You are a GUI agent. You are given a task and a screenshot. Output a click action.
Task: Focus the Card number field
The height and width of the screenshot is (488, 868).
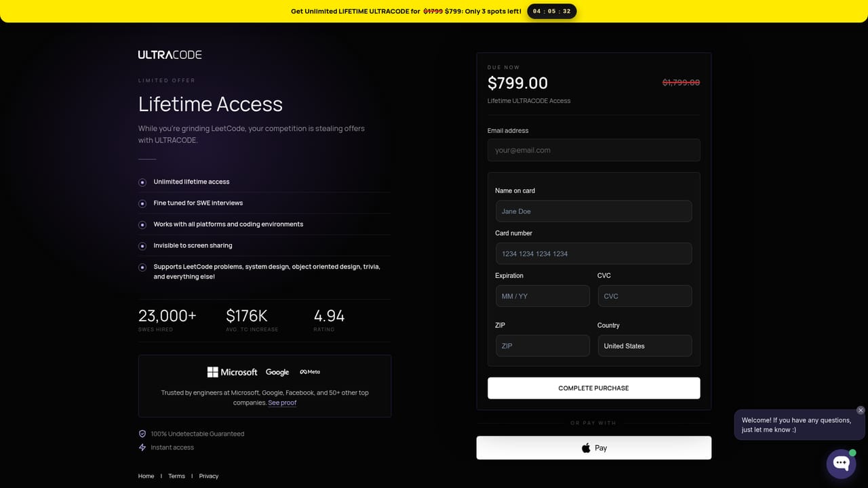[593, 253]
